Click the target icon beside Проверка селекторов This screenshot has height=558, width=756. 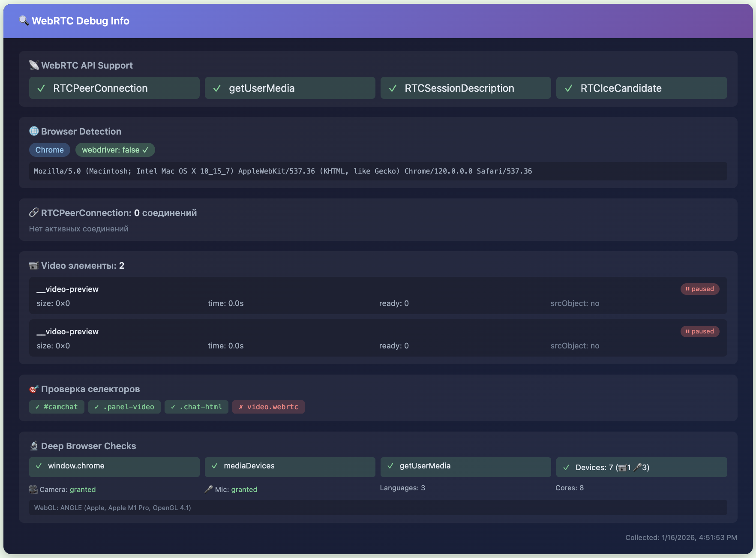(34, 389)
